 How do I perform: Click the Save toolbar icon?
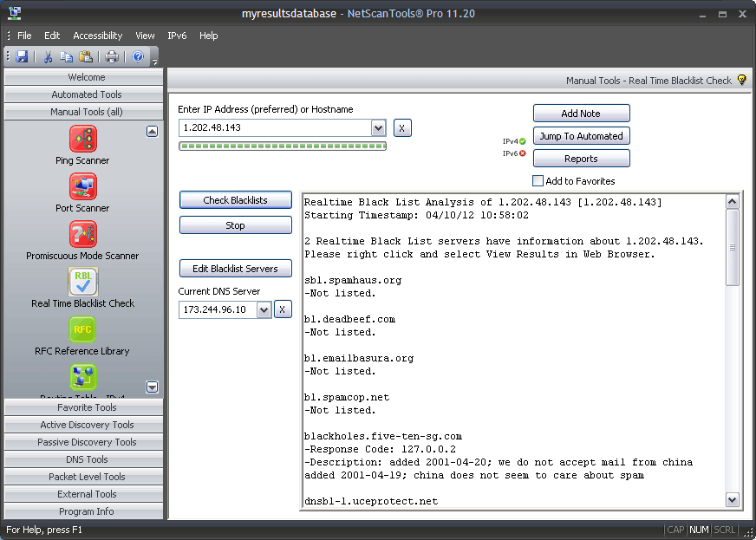tap(21, 57)
